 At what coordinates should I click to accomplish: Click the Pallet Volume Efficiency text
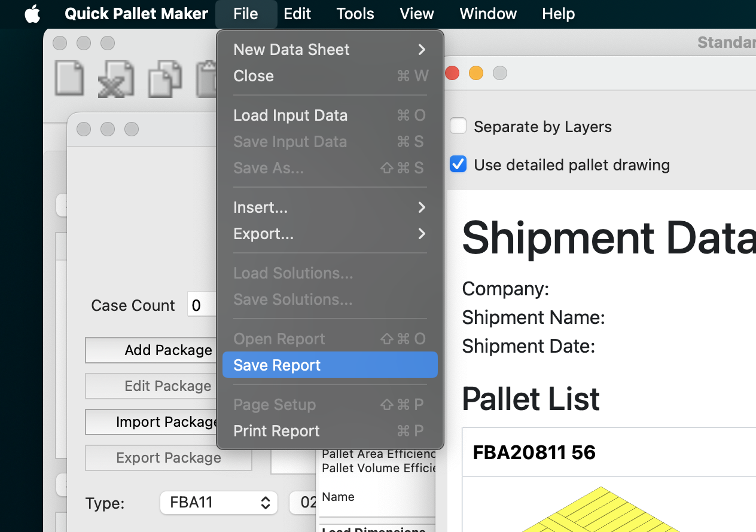pyautogui.click(x=378, y=468)
